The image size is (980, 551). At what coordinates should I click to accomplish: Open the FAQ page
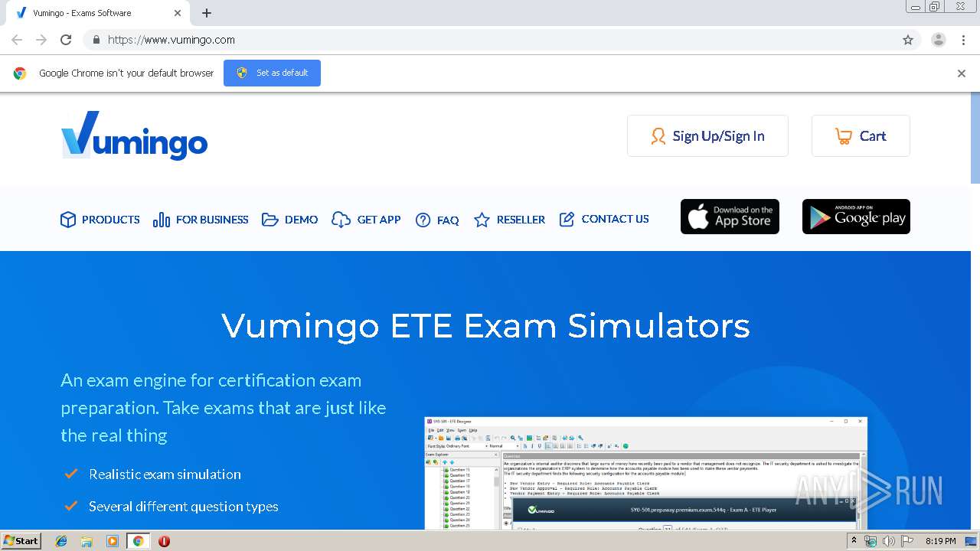point(437,220)
